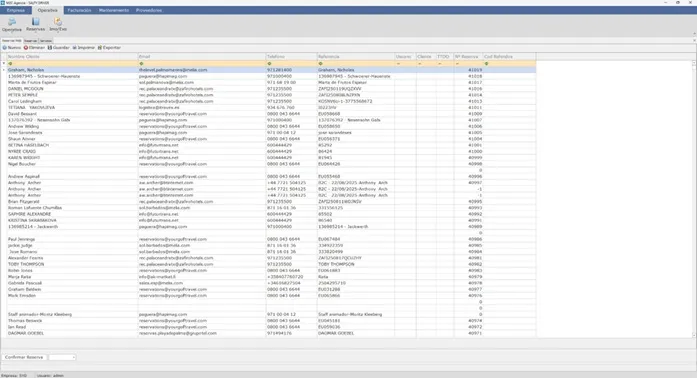
Task: Sort by Email column header
Action: pos(202,56)
